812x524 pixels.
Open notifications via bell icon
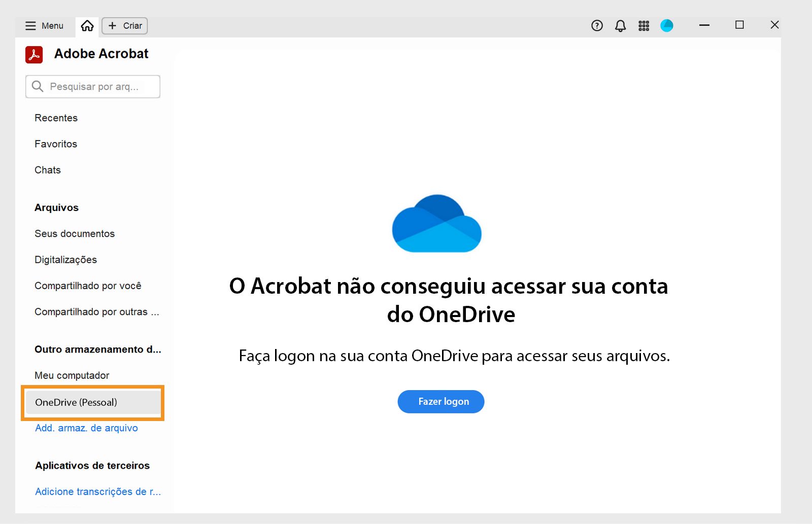[x=620, y=25]
